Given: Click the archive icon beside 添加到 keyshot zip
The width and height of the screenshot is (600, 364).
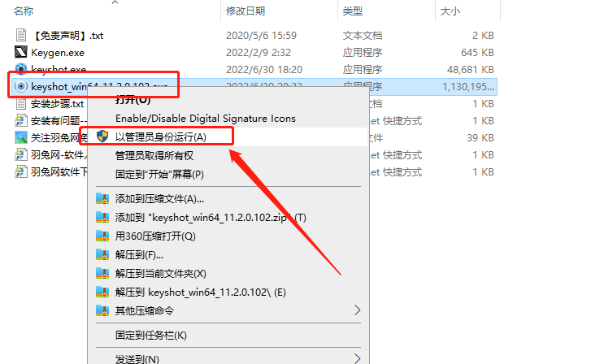Looking at the screenshot, I should [102, 217].
